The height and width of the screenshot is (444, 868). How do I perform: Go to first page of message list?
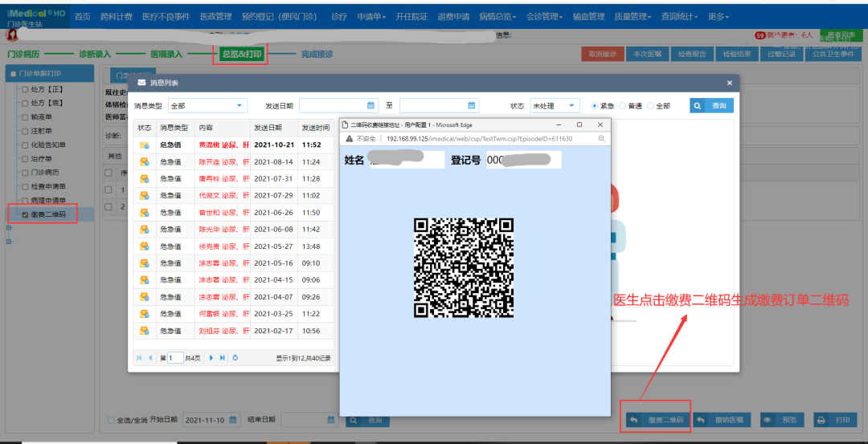(x=139, y=358)
